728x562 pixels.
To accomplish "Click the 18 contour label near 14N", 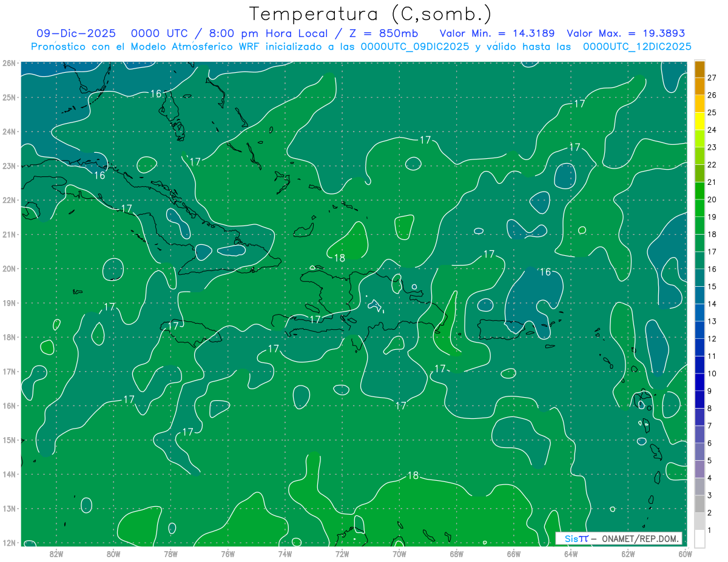I will coord(413,475).
